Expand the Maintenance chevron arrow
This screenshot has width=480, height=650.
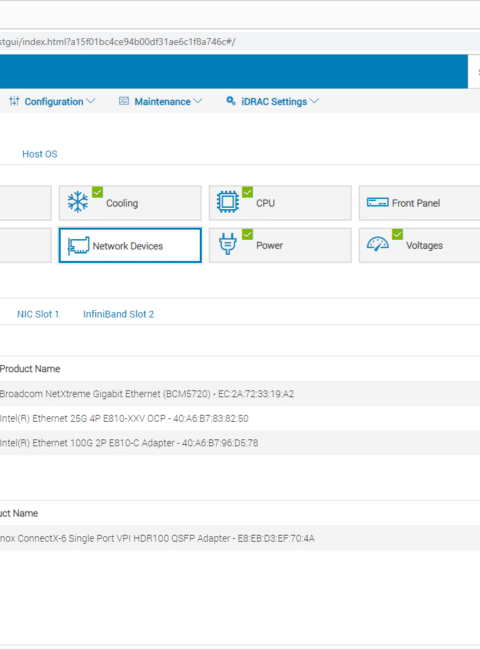click(198, 101)
